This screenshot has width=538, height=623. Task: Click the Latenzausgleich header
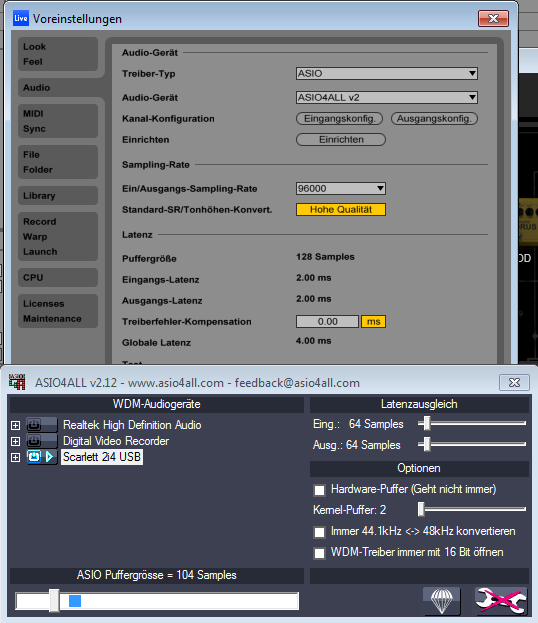tap(419, 404)
